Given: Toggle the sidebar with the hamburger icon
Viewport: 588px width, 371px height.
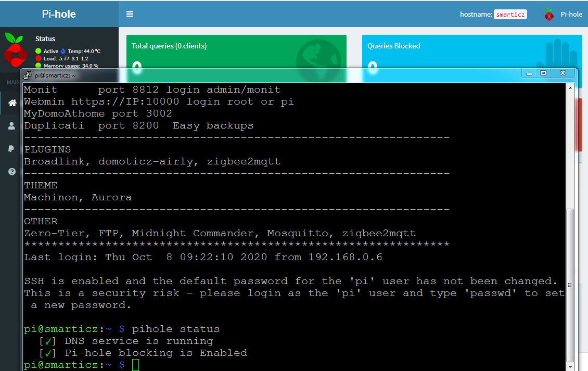Looking at the screenshot, I should click(130, 14).
